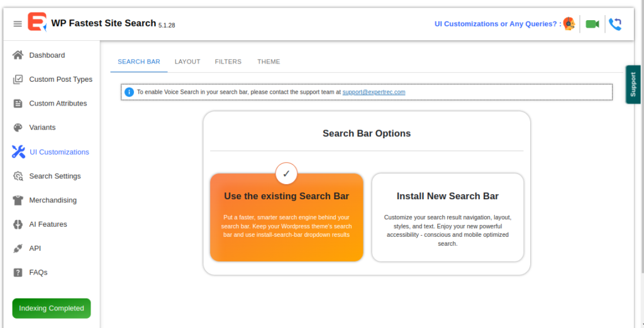Select Use the existing Search Bar card
Viewport: 644px width, 328px height.
287,217
